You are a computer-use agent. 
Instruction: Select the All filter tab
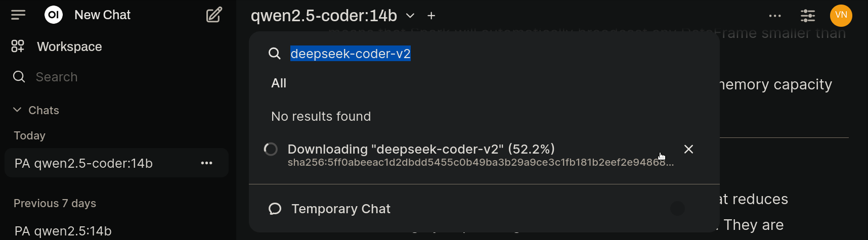279,83
